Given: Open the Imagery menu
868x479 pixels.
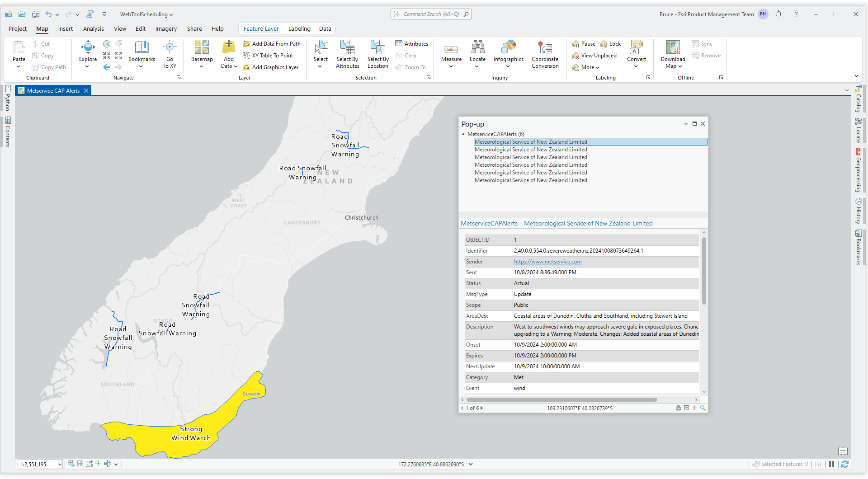Looking at the screenshot, I should (166, 28).
